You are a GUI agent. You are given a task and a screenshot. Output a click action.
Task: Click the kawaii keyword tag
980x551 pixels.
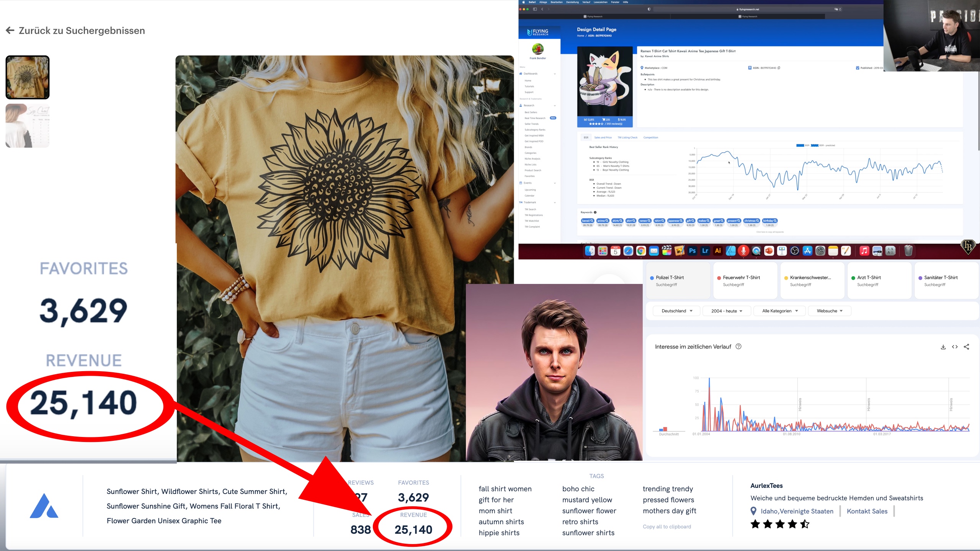[587, 221]
